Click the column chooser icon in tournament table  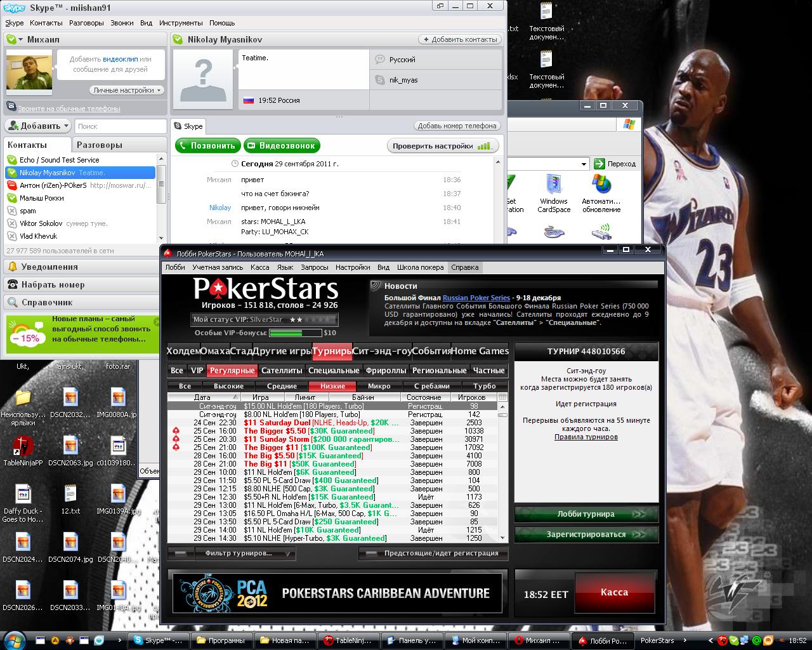pos(503,397)
